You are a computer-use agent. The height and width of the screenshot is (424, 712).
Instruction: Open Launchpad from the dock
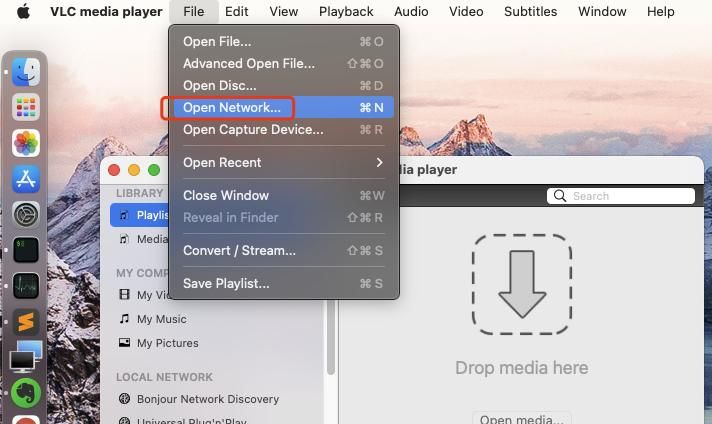[x=26, y=107]
